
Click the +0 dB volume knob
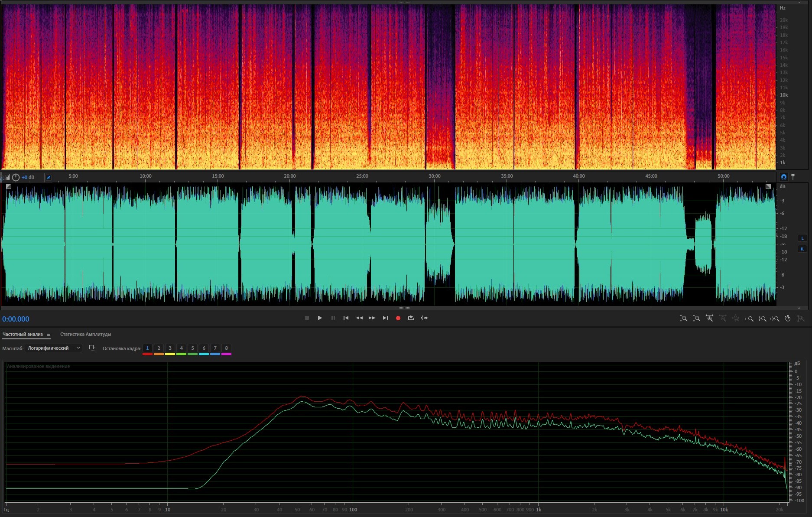tap(16, 177)
